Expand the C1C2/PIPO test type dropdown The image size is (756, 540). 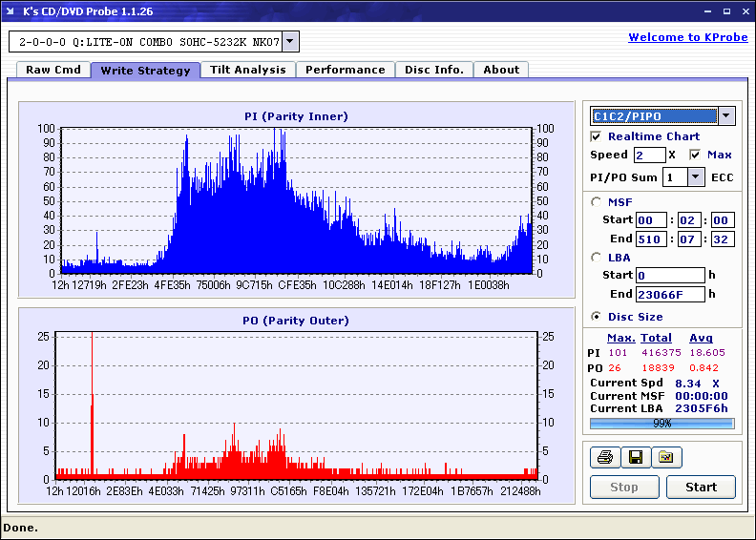coord(726,116)
